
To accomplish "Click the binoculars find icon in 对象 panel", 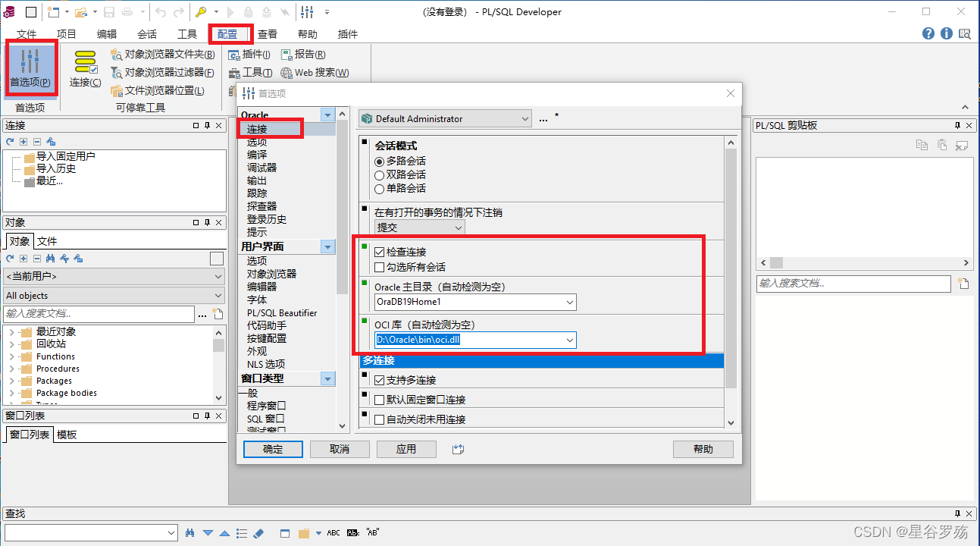I will coord(50,259).
